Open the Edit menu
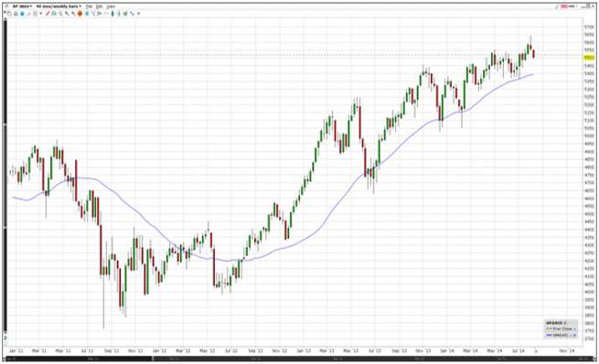599x364 pixels. (100, 6)
